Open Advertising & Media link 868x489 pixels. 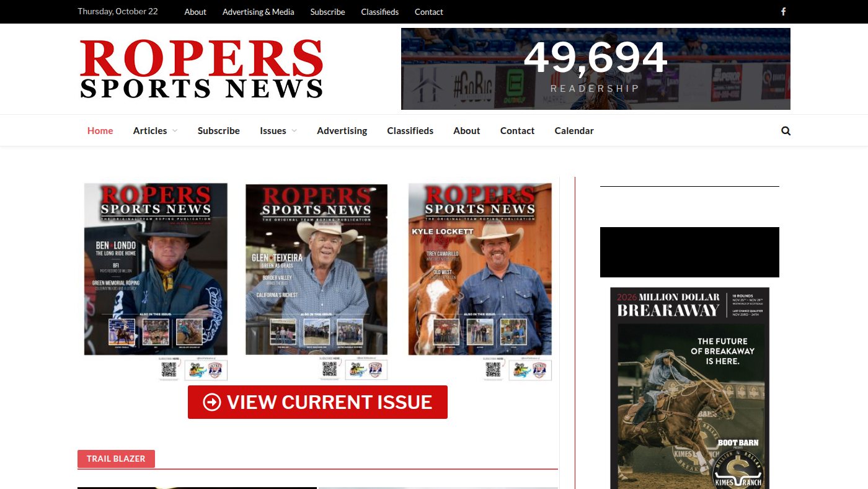259,12
